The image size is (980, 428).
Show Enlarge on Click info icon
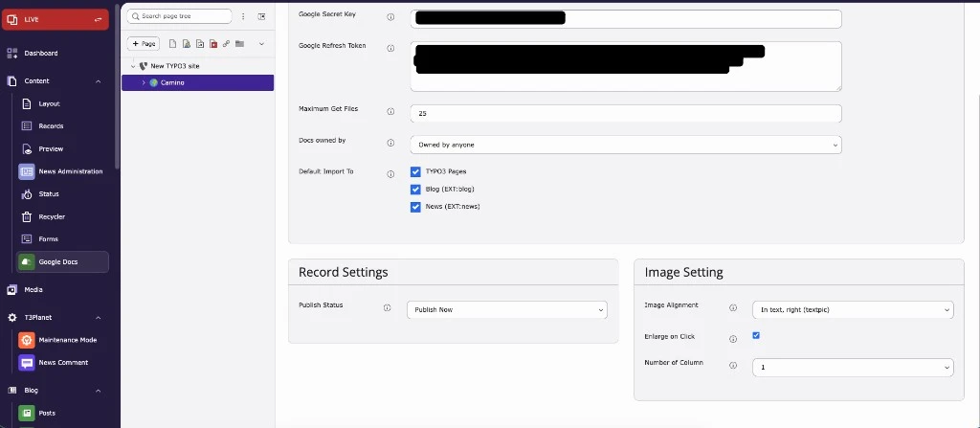pos(733,339)
